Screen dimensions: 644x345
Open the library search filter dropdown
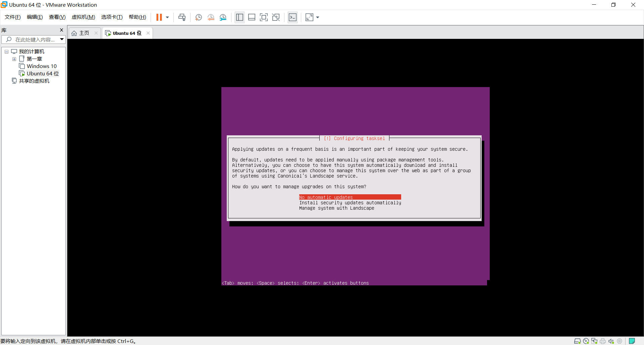coord(62,40)
